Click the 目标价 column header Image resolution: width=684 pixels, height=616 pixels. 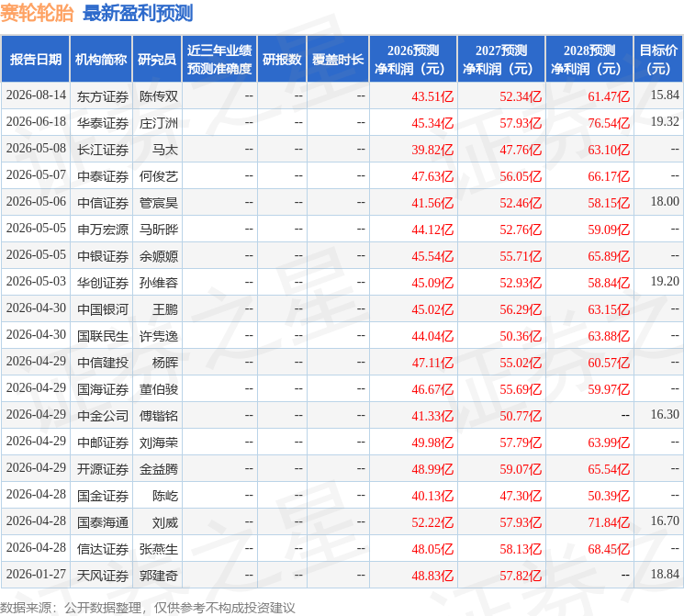[658, 59]
